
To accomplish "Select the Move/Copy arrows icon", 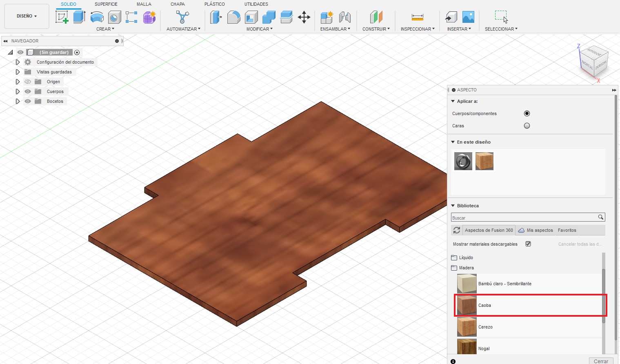I will click(304, 17).
